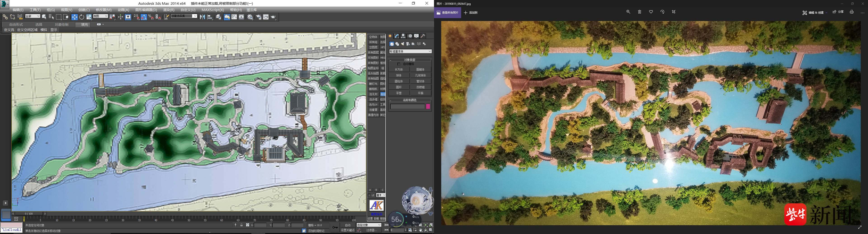Select the Lights create category icon
The image size is (868, 234).
[403, 44]
